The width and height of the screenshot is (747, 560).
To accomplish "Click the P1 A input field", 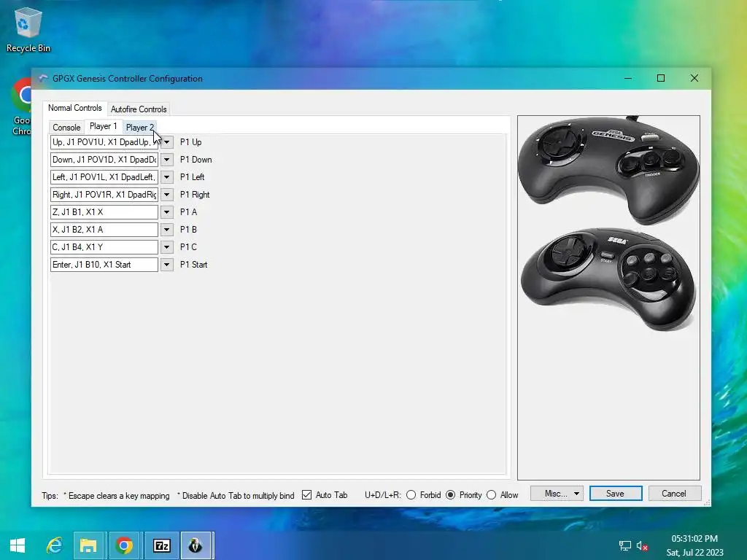I will (104, 212).
